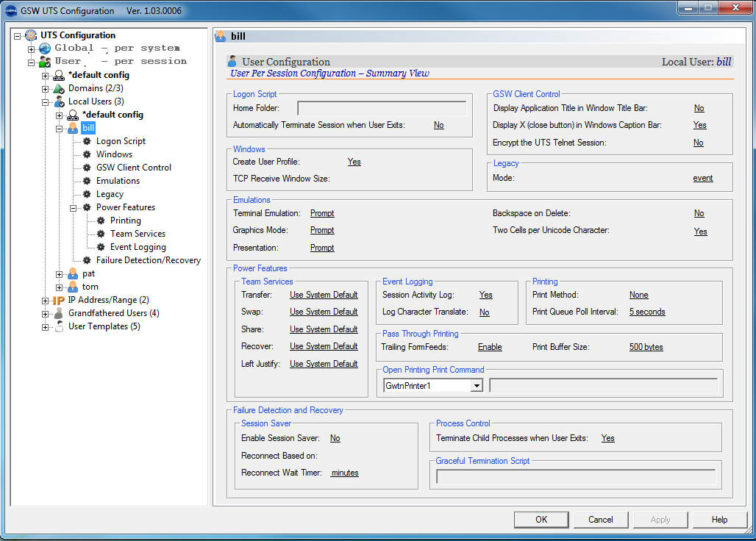Screen dimensions: 756x541
Task: Collapse the bill user node
Action: (x=60, y=129)
